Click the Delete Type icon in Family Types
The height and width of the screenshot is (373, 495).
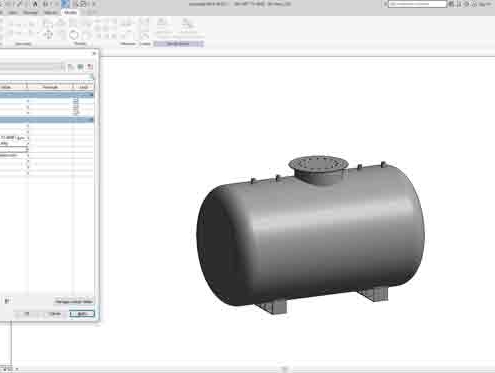90,67
